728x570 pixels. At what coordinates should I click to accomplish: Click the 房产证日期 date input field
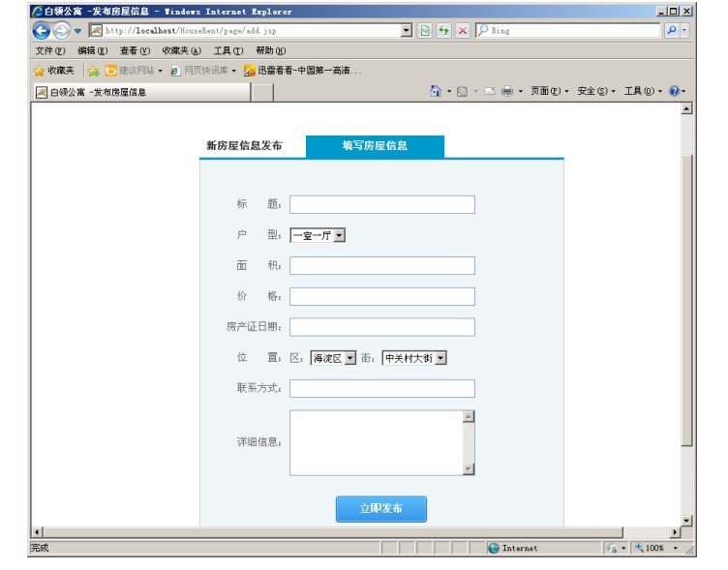tap(382, 327)
